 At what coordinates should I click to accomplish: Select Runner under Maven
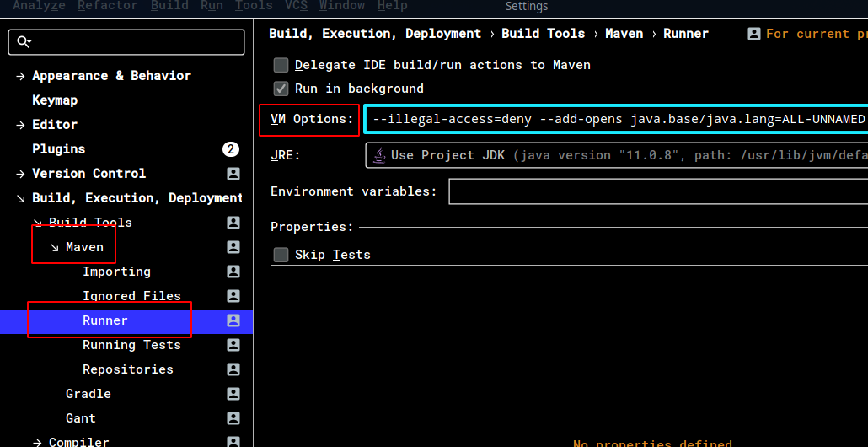(x=105, y=320)
